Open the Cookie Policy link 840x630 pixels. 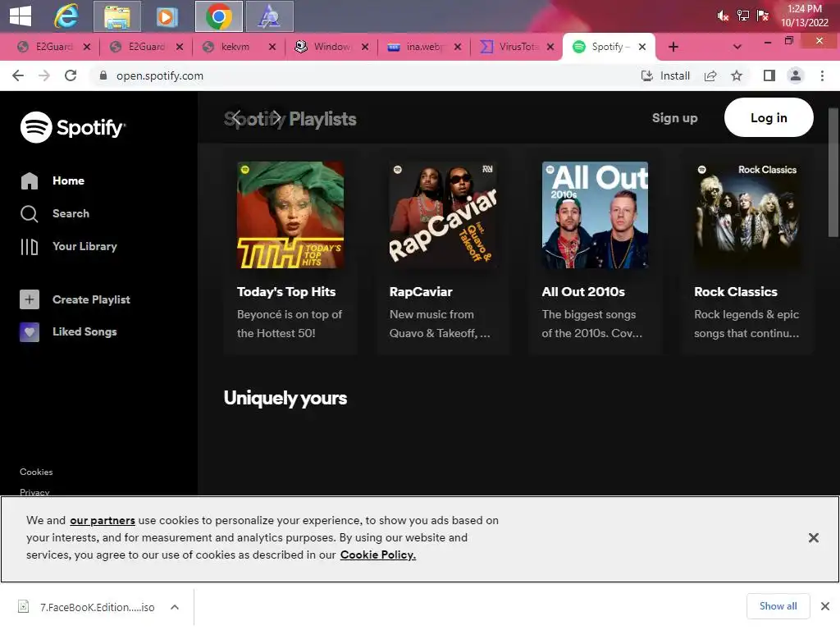377,555
